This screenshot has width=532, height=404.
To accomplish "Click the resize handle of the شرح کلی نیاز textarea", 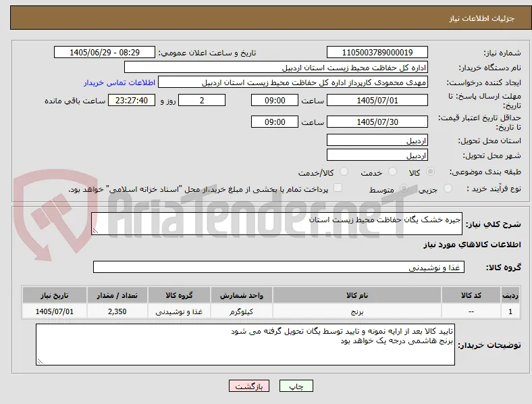I will tap(95, 231).
